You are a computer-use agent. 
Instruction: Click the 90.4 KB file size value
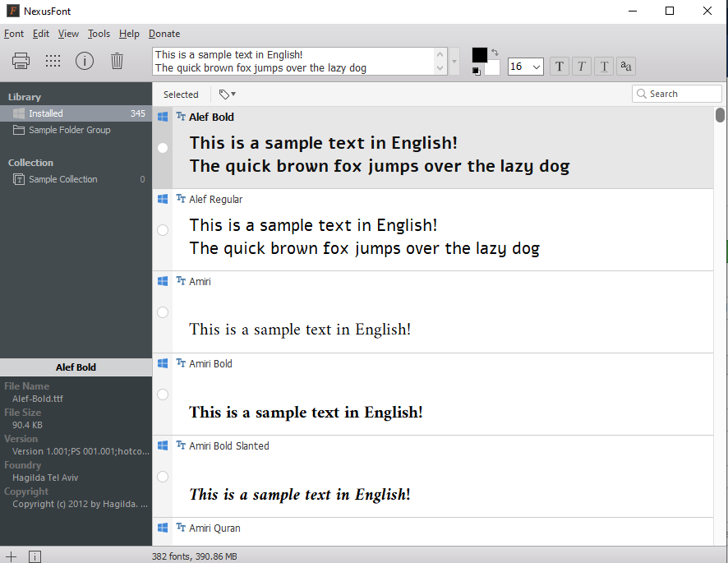(x=27, y=425)
